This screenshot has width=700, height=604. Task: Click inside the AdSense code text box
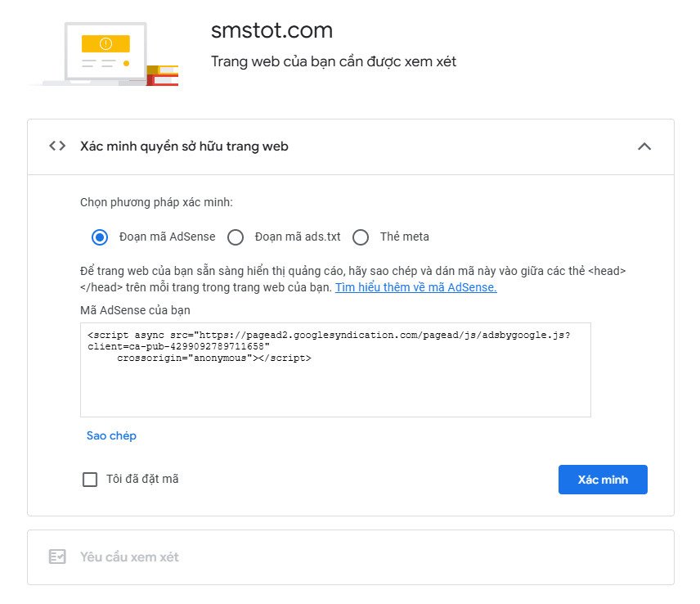point(335,385)
